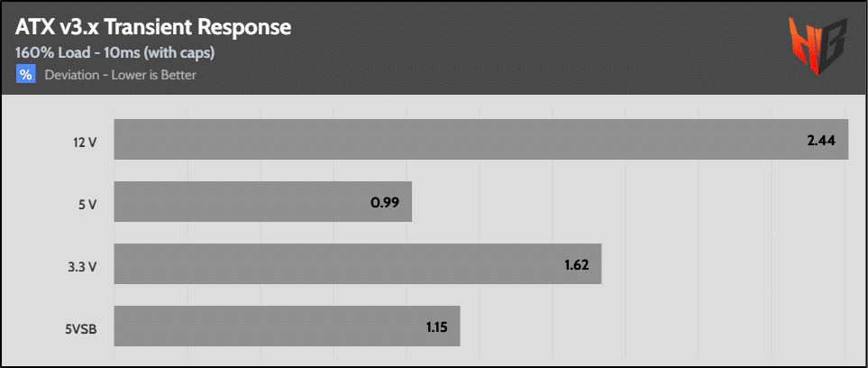Click the 5VSB axis label
Viewport: 868px width, 368px height.
click(82, 328)
